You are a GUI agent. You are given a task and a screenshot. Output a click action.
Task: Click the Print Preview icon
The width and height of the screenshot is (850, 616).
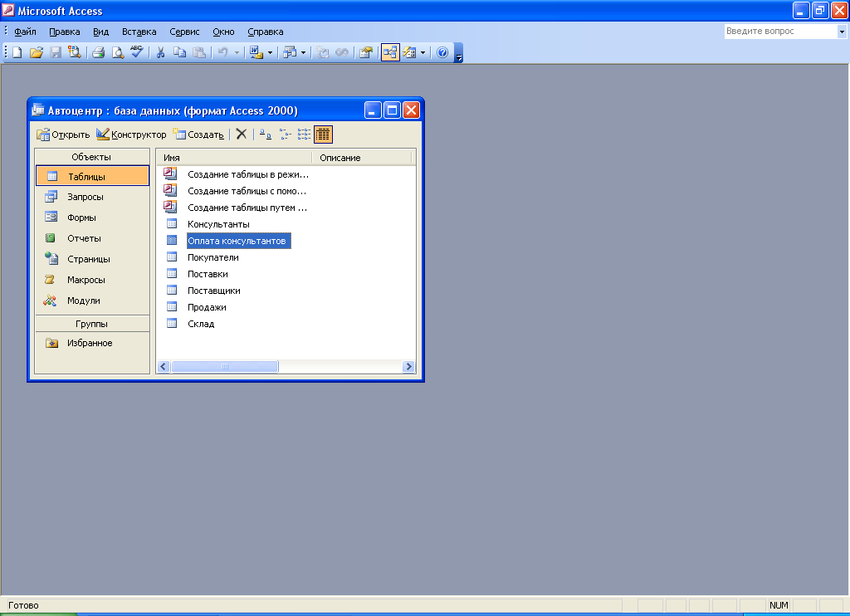point(117,52)
